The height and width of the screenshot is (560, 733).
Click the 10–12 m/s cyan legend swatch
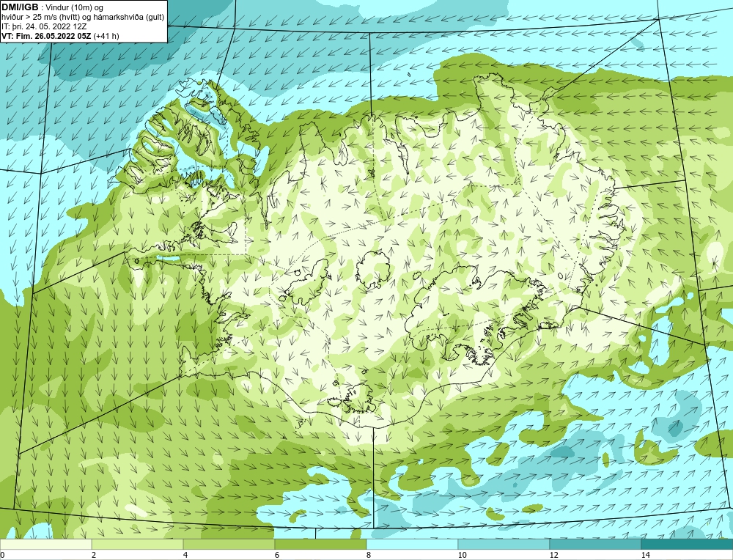504,544
